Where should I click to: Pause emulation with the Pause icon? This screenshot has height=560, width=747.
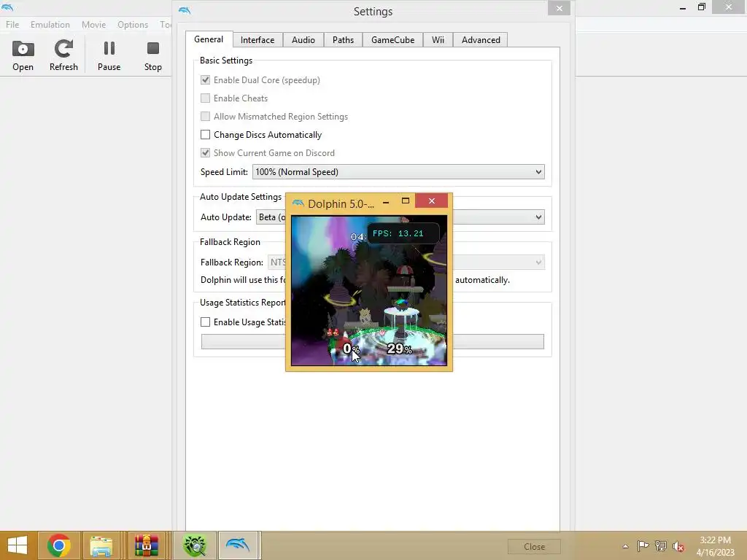(109, 55)
